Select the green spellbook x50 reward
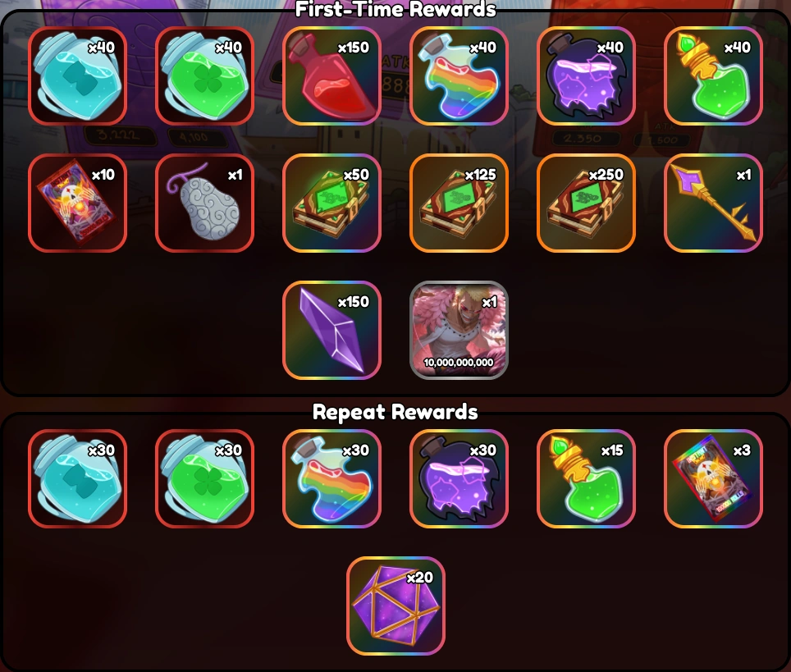This screenshot has width=791, height=672. pos(332,203)
